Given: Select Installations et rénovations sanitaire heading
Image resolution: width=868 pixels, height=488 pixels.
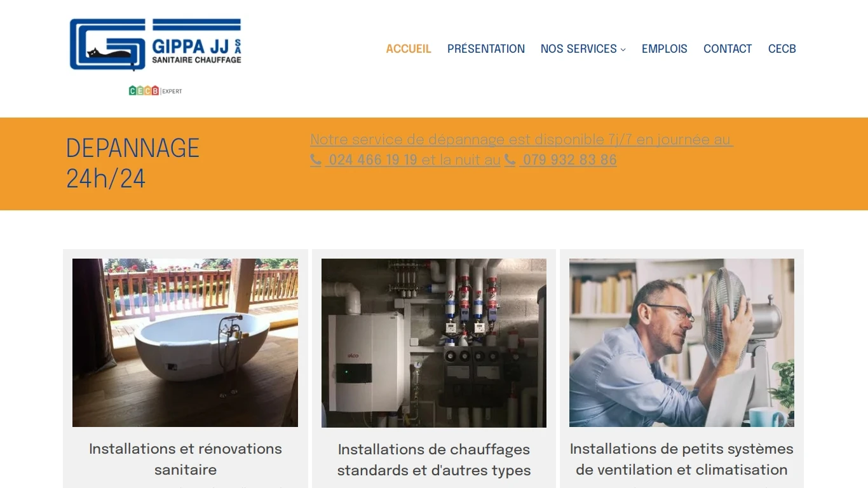Looking at the screenshot, I should click(x=186, y=459).
